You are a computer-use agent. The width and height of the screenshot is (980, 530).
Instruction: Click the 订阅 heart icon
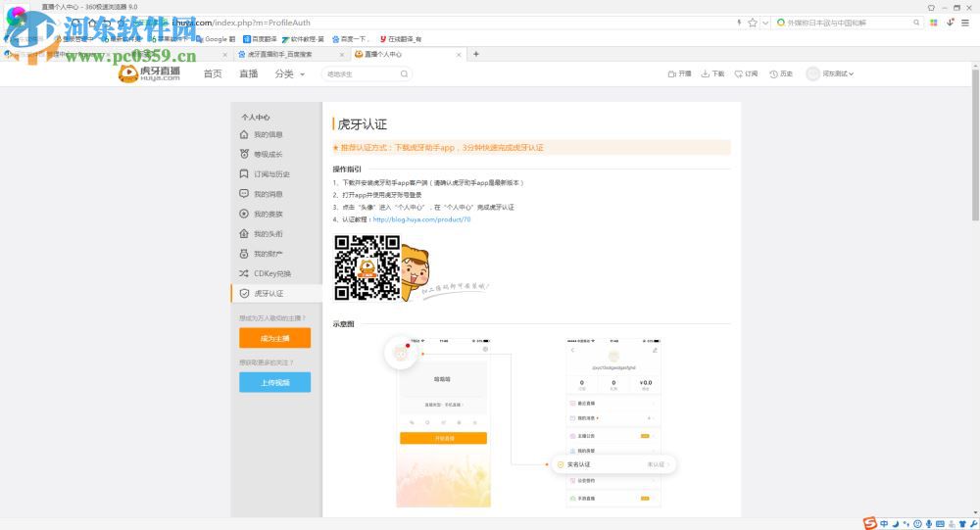coord(739,73)
